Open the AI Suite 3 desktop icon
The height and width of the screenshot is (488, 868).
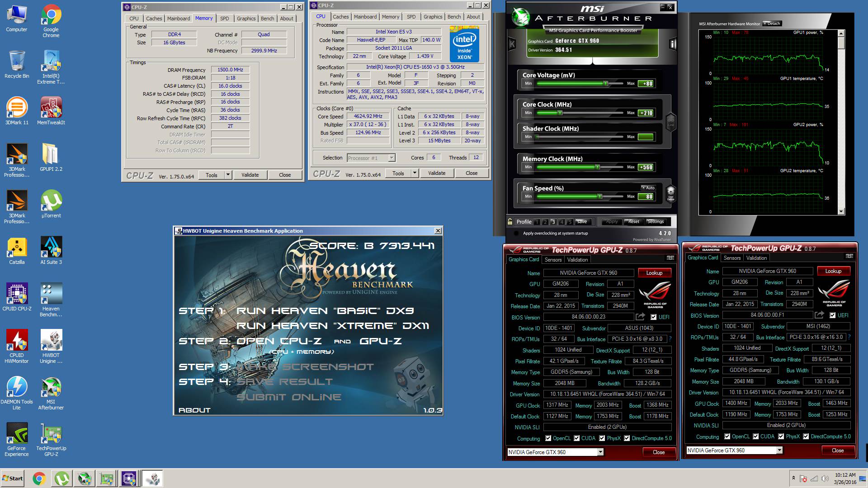[51, 251]
